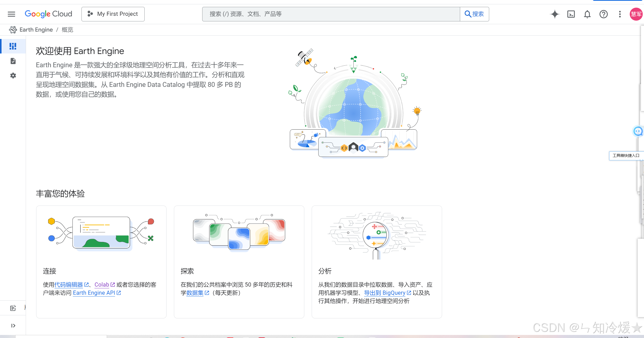Viewport: 644px width, 338px height.
Task: Open Gemini AI assistant sparkle icon
Action: click(555, 14)
